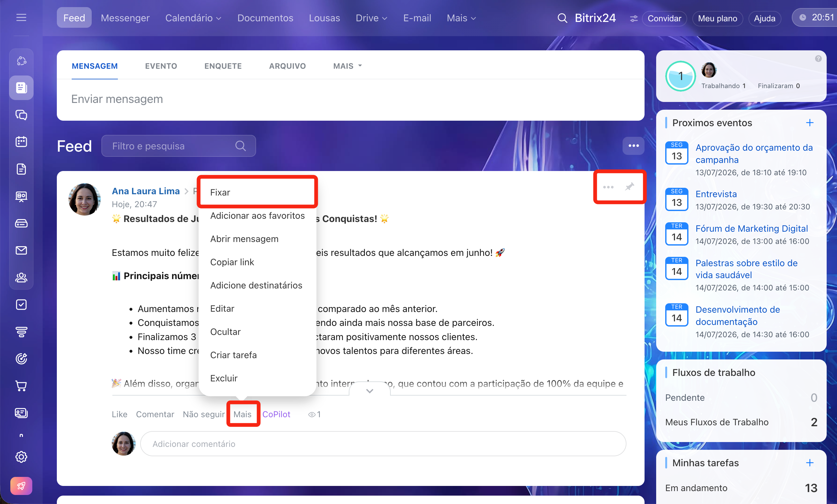Focus the Adicionar comentário field

pyautogui.click(x=383, y=444)
